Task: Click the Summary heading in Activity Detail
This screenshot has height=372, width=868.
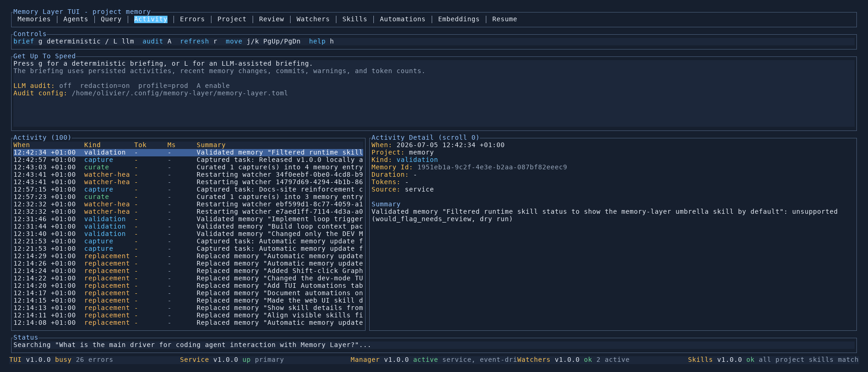Action: click(386, 204)
